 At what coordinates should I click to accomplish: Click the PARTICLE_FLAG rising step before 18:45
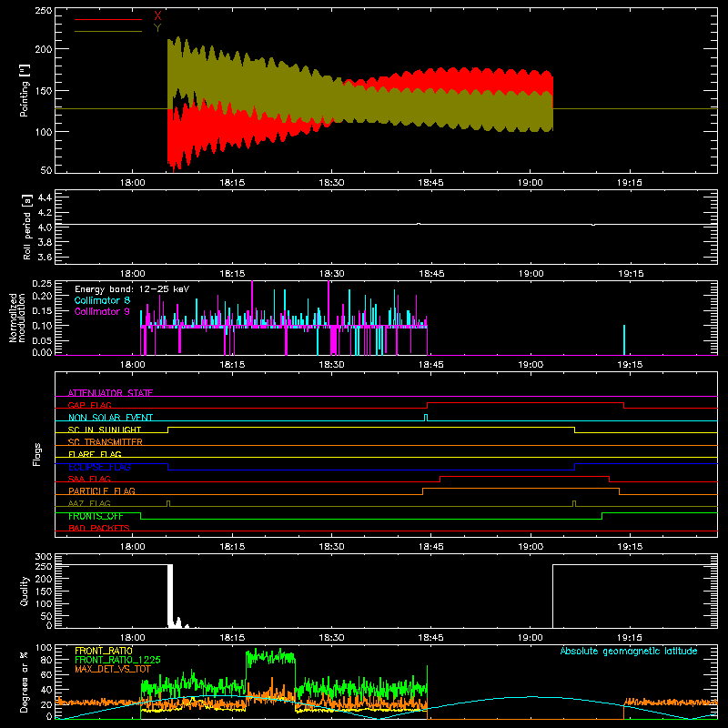click(x=422, y=491)
